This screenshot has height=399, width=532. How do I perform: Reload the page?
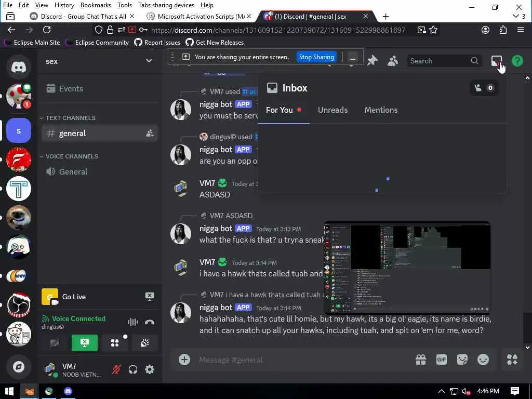(x=47, y=30)
